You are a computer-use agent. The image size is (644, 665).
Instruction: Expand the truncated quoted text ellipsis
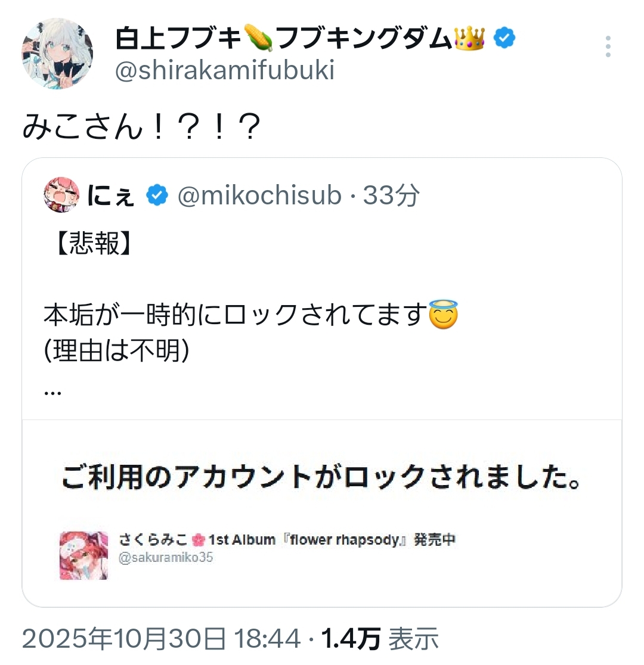tap(53, 391)
